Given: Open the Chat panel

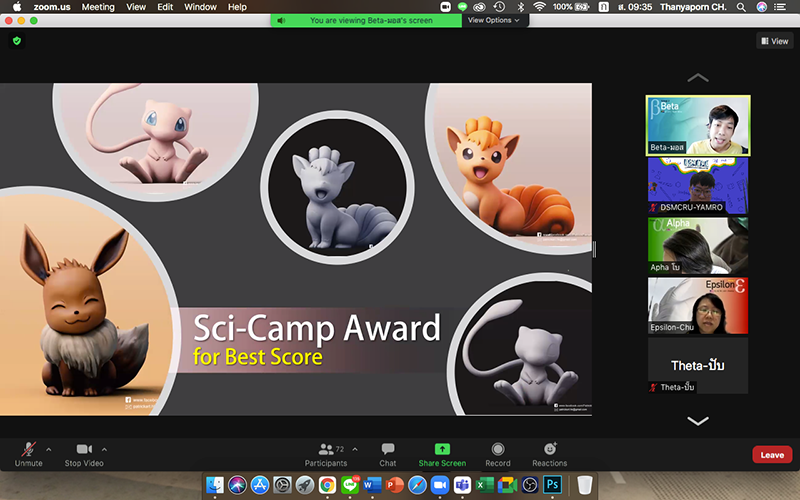Looking at the screenshot, I should 388,455.
